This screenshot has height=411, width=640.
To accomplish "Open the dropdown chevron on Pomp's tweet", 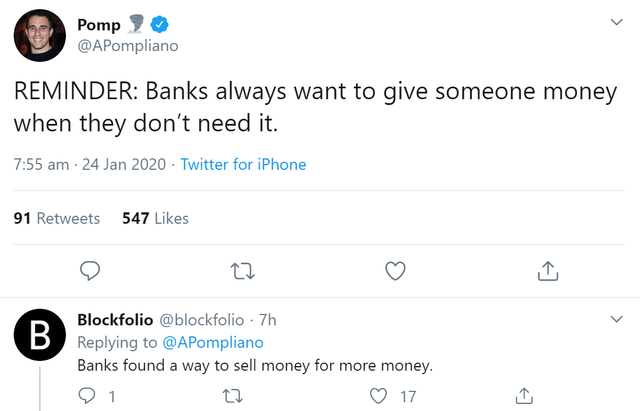I will pos(616,22).
